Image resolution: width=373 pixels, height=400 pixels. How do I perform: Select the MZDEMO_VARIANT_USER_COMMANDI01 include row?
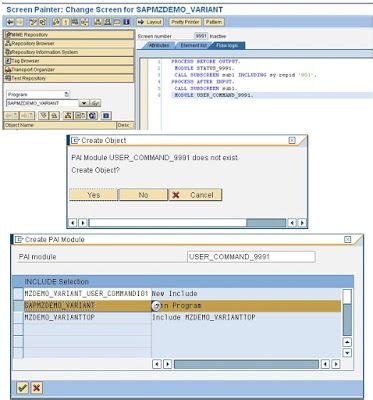point(182,294)
